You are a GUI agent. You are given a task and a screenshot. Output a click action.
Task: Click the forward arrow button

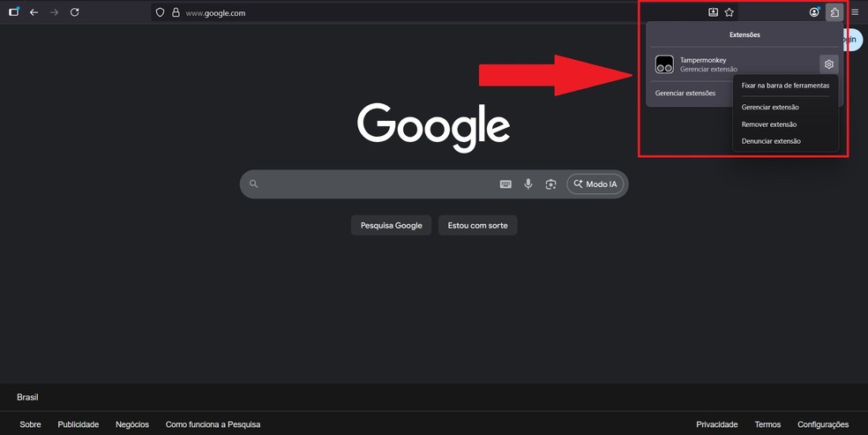[x=55, y=12]
